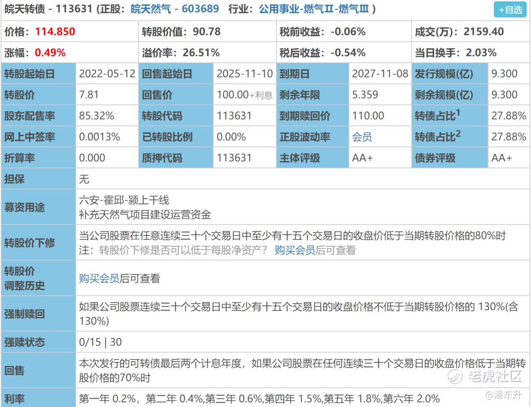Select 税后收益 value -0.54%
This screenshot has width=532, height=407.
[x=348, y=53]
